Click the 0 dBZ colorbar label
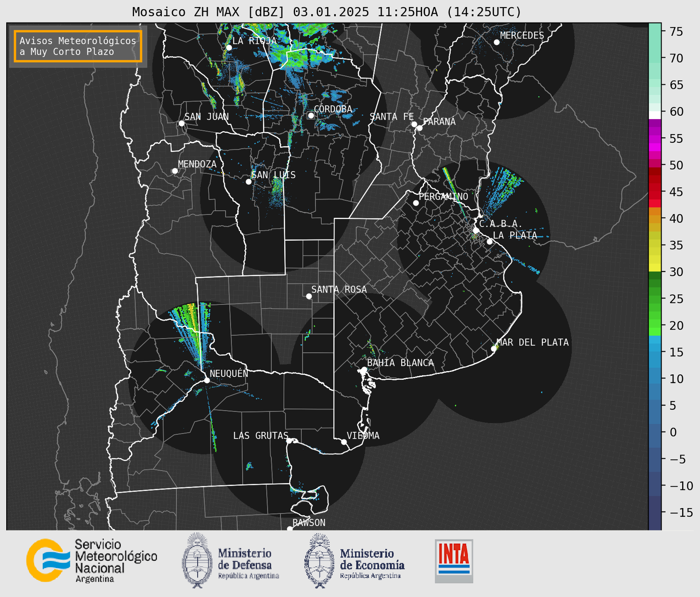This screenshot has height=597, width=700. point(673,432)
